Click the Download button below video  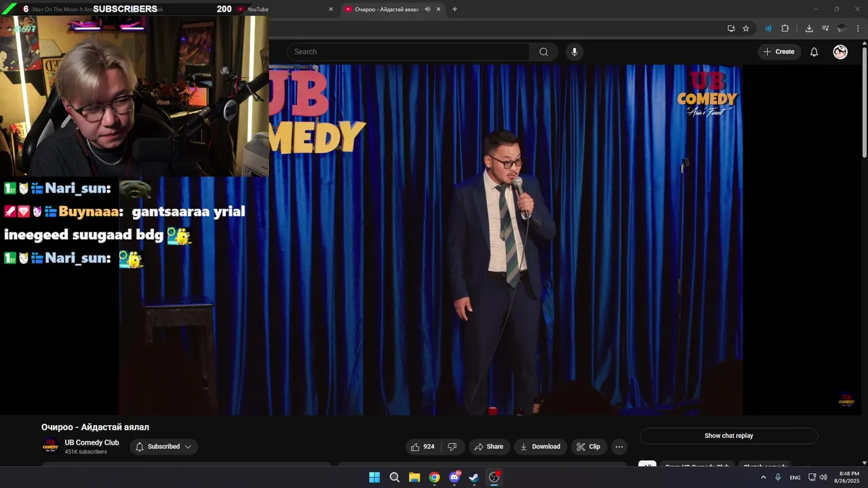click(540, 447)
